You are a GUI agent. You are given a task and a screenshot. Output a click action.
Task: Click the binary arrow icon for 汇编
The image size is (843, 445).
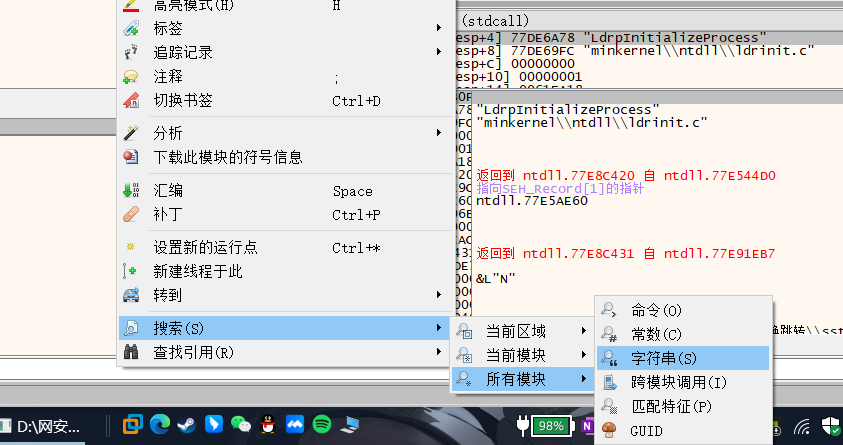[x=131, y=190]
